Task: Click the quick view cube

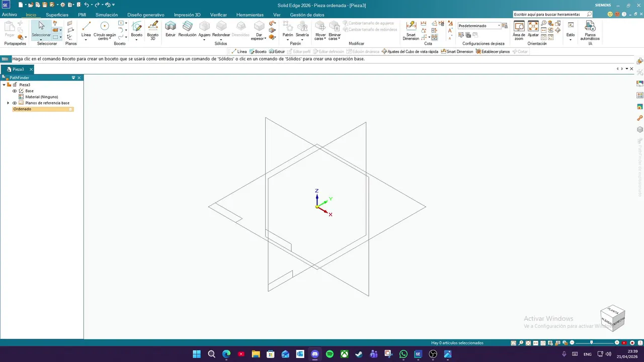Action: point(612,317)
